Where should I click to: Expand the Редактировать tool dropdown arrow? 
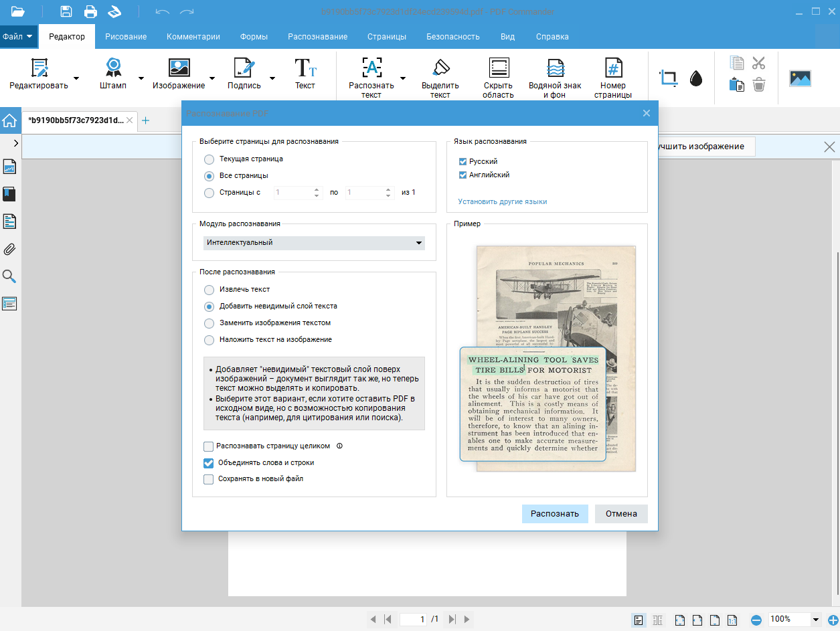(76, 78)
